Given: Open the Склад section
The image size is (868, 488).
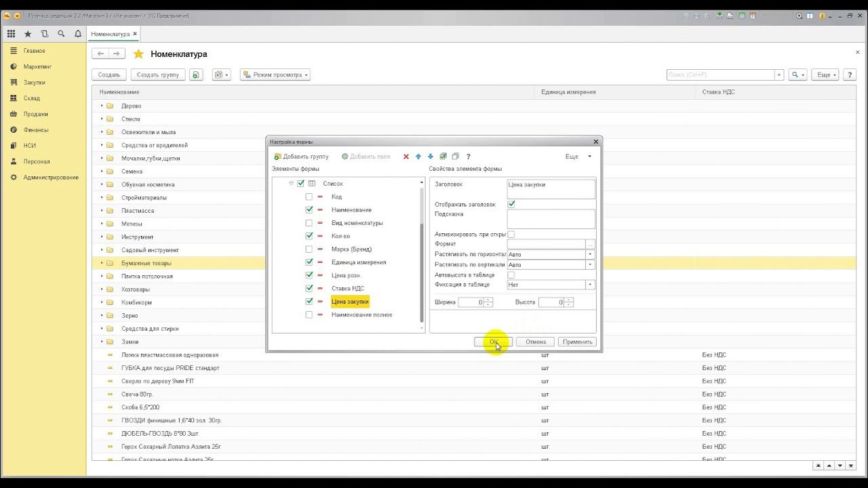Looking at the screenshot, I should pos(32,98).
